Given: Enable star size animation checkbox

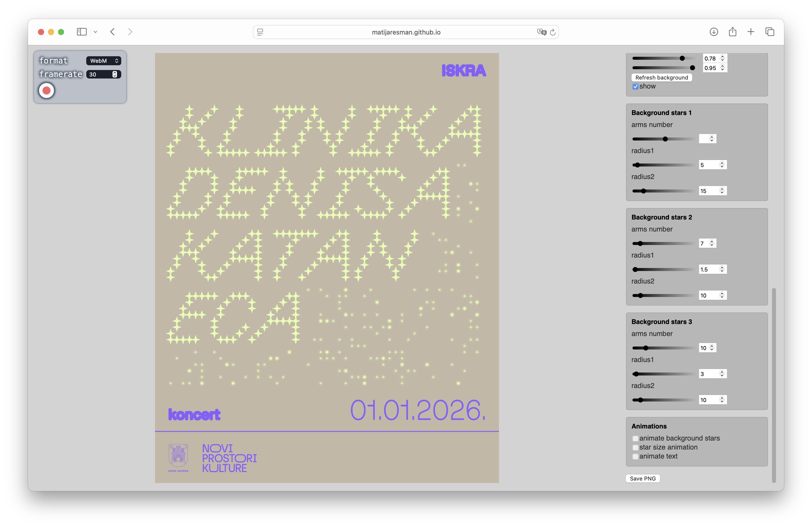Looking at the screenshot, I should click(x=635, y=447).
